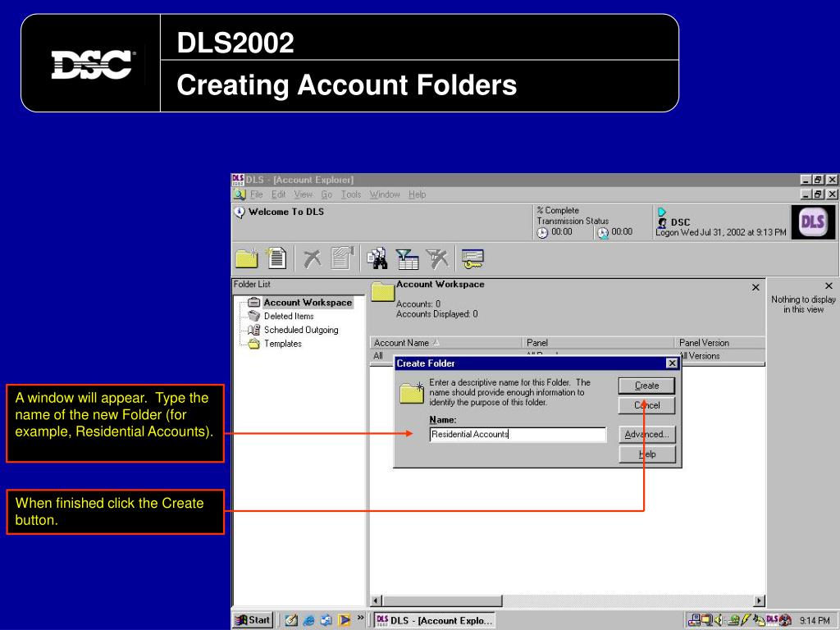Click the horizontal scrollbar left arrow
This screenshot has height=630, width=840.
(x=376, y=601)
